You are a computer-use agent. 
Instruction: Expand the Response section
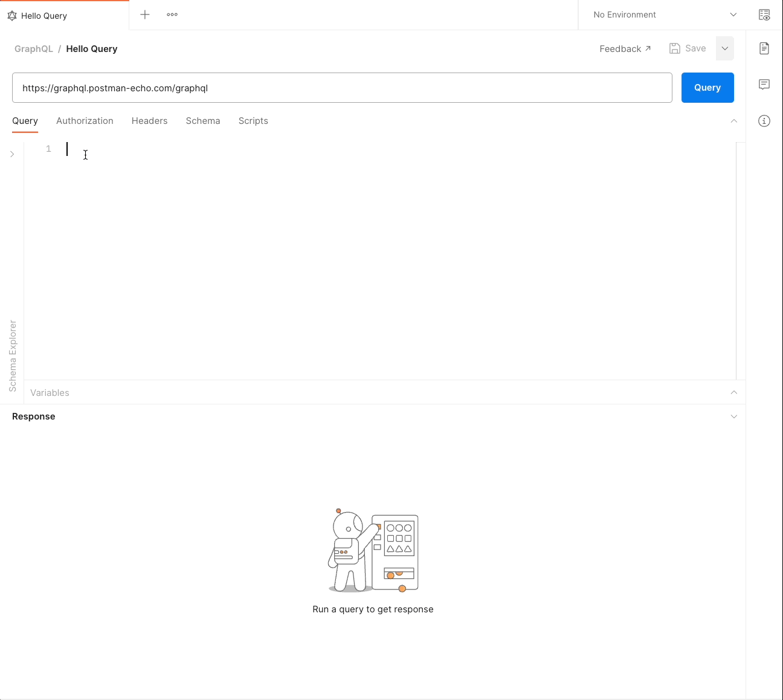coord(734,416)
